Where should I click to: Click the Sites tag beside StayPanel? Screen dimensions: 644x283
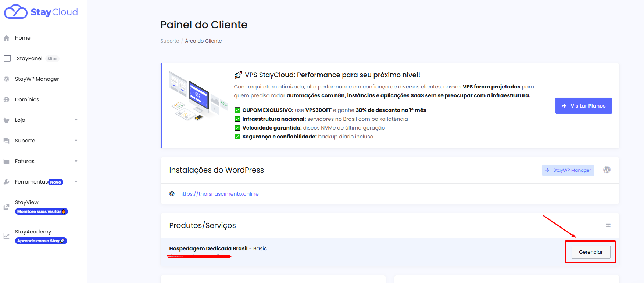tap(52, 59)
